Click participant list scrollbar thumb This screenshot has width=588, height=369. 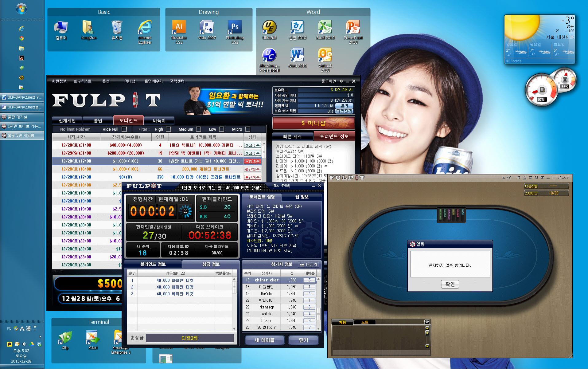point(318,314)
